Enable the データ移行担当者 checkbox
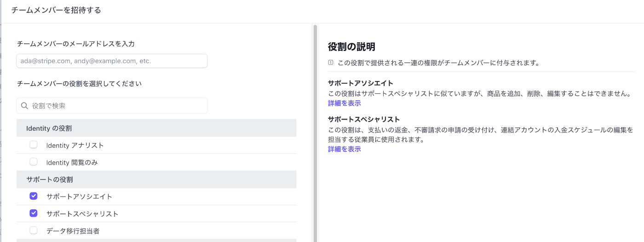The image size is (644, 242). click(34, 230)
